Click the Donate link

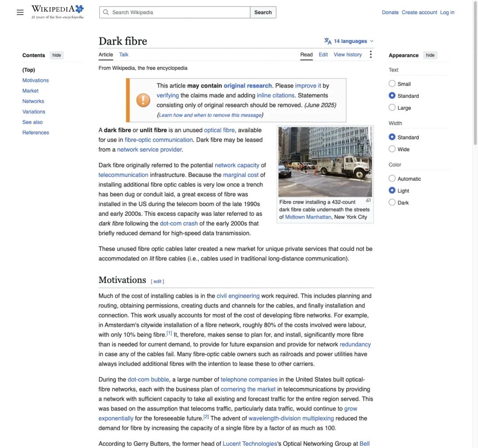(390, 12)
